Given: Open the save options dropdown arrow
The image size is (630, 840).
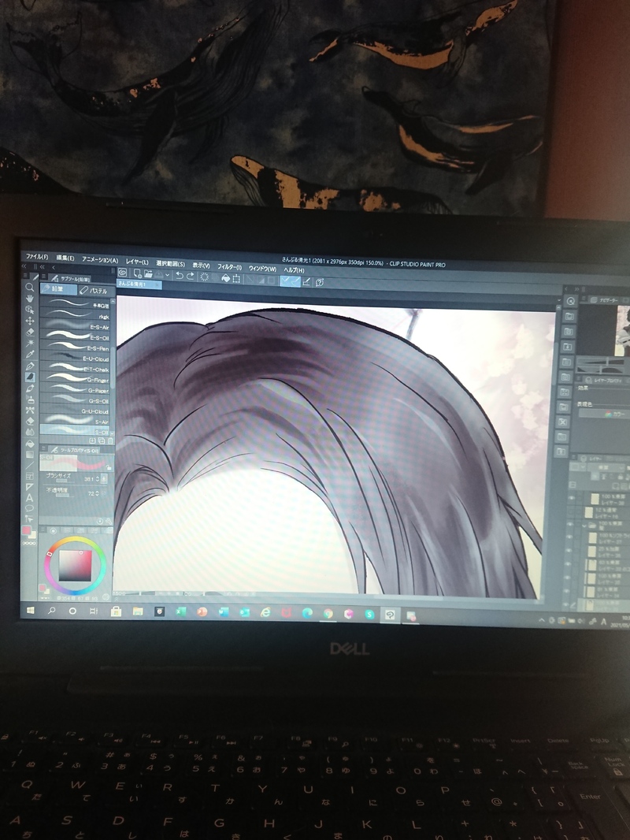Looking at the screenshot, I should point(168,275).
